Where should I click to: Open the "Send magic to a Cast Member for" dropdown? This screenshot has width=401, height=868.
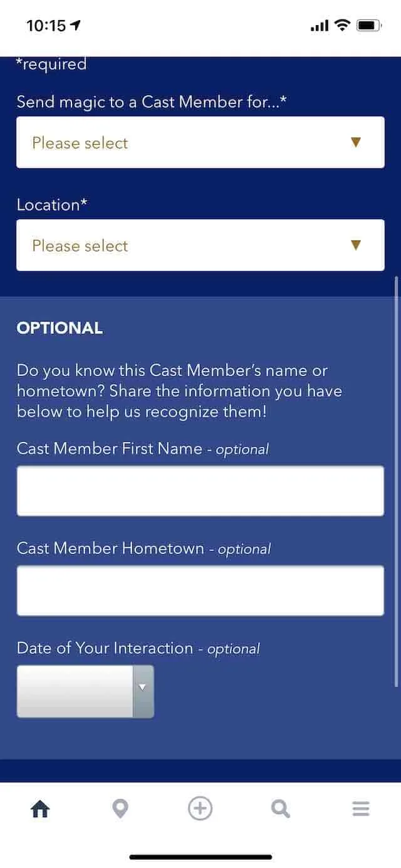200,142
